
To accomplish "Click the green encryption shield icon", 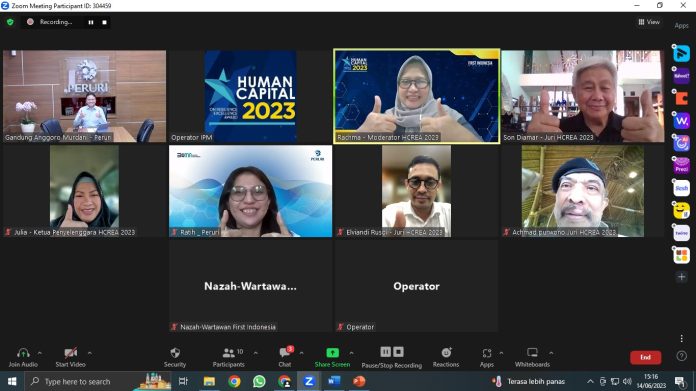I will 10,22.
